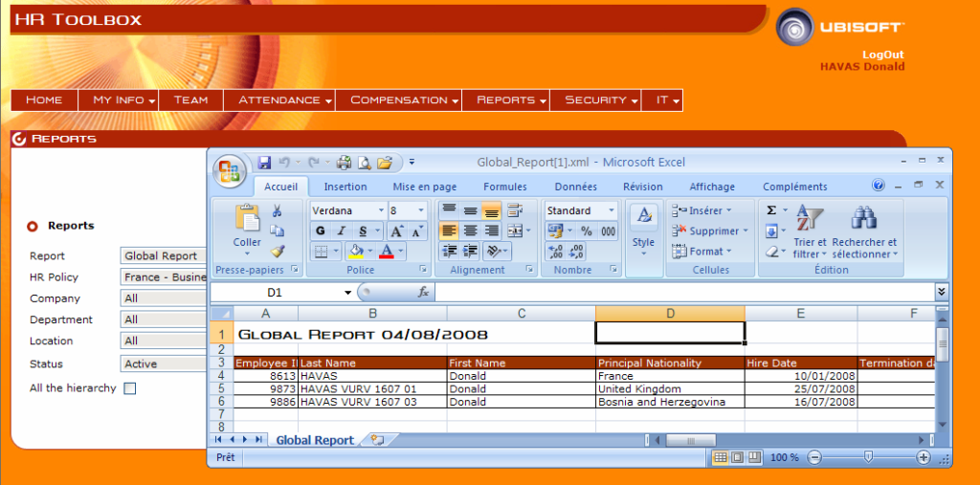Click the Undo arrow in Excel
The height and width of the screenshot is (485, 980).
pos(284,163)
